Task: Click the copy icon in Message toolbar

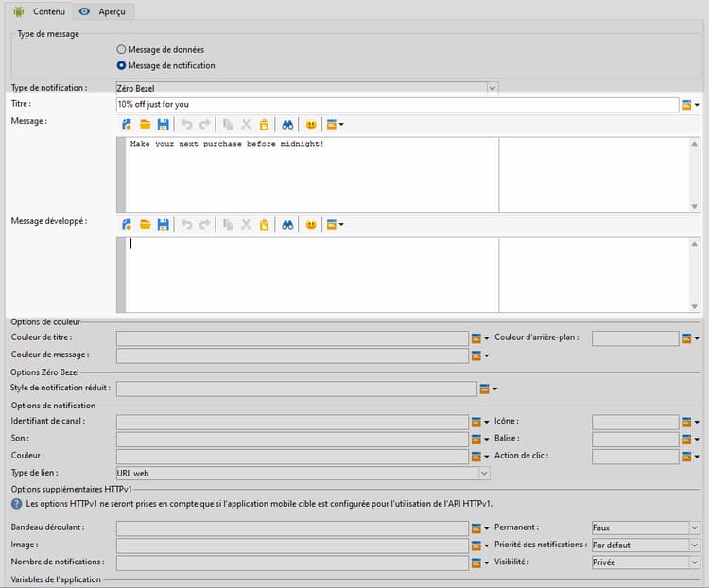Action: (228, 125)
